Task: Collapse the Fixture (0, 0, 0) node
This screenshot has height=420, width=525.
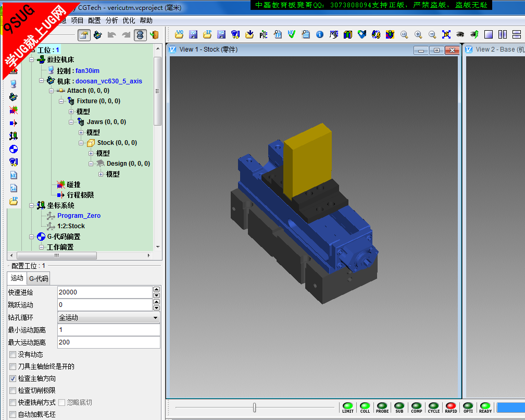Action: 61,101
